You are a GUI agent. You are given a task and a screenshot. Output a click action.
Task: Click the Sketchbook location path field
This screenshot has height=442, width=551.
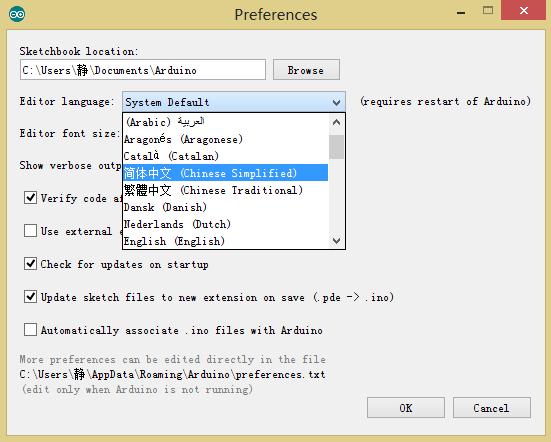coord(143,70)
